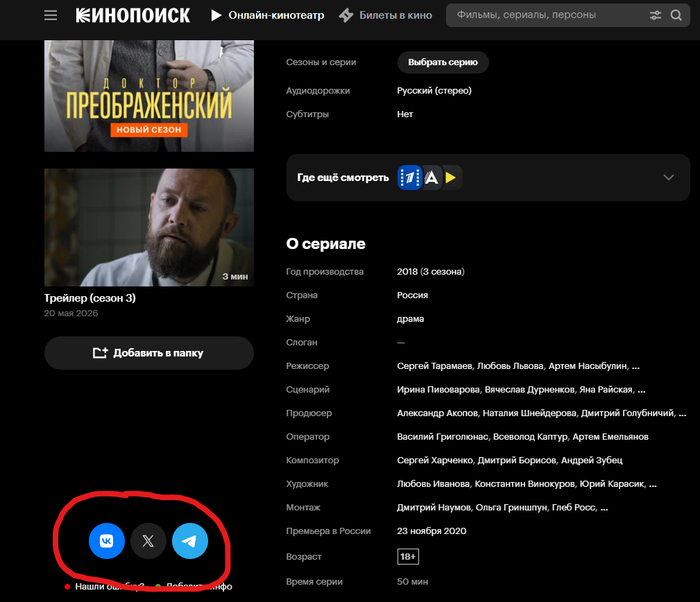700x602 pixels.
Task: Open the Amediateka A icon
Action: (x=431, y=177)
